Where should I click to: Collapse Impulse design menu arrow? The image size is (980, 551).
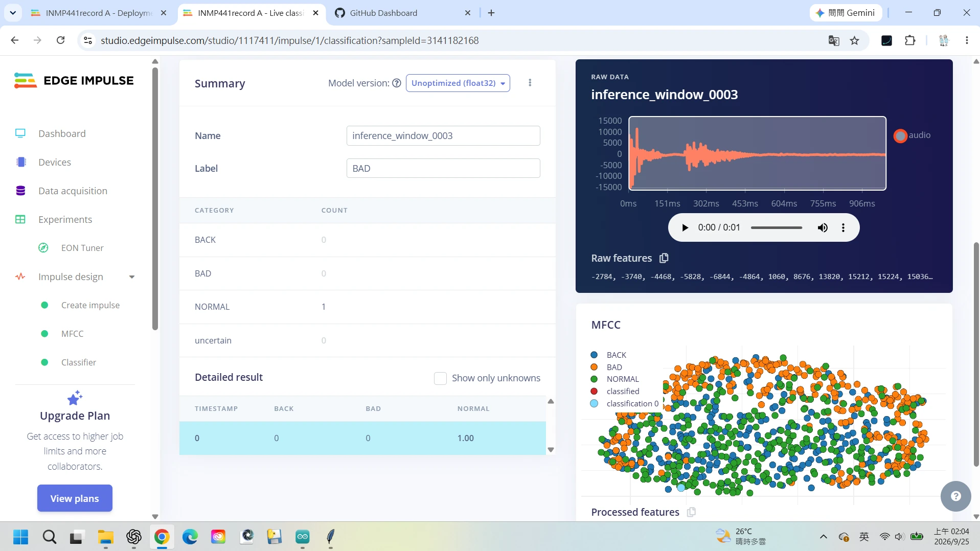pos(132,277)
